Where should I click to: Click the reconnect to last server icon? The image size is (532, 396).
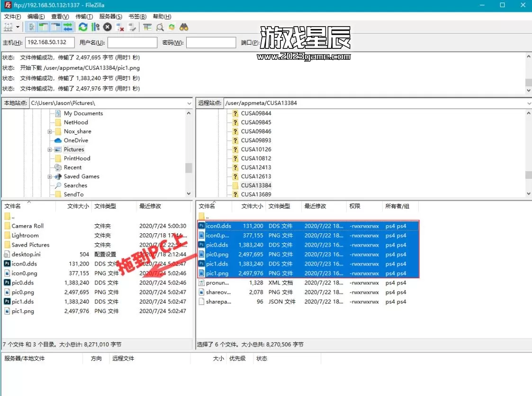[x=132, y=27]
